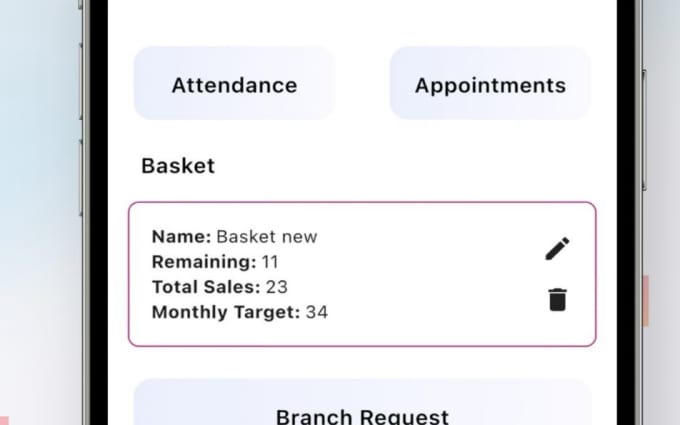Screen dimensions: 680x425
Task: Open the Appointments section
Action: click(x=490, y=83)
